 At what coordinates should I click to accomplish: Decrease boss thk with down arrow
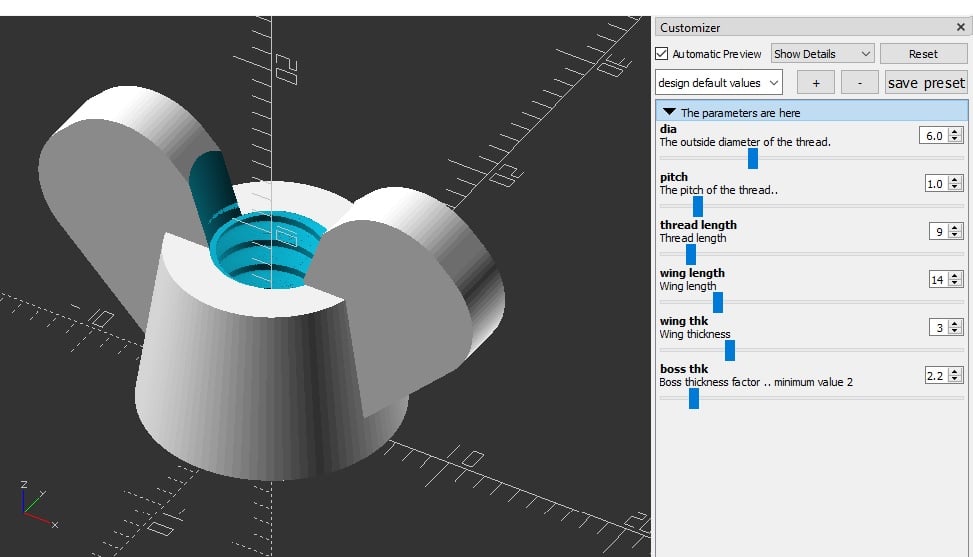[x=956, y=380]
